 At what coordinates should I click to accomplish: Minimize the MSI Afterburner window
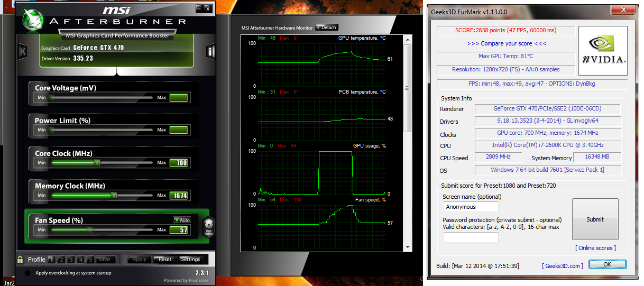(x=199, y=8)
